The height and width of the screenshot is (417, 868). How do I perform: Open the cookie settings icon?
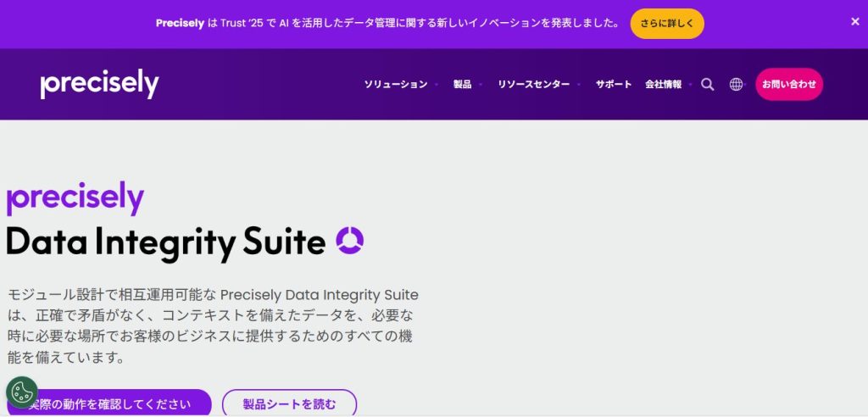tap(21, 392)
